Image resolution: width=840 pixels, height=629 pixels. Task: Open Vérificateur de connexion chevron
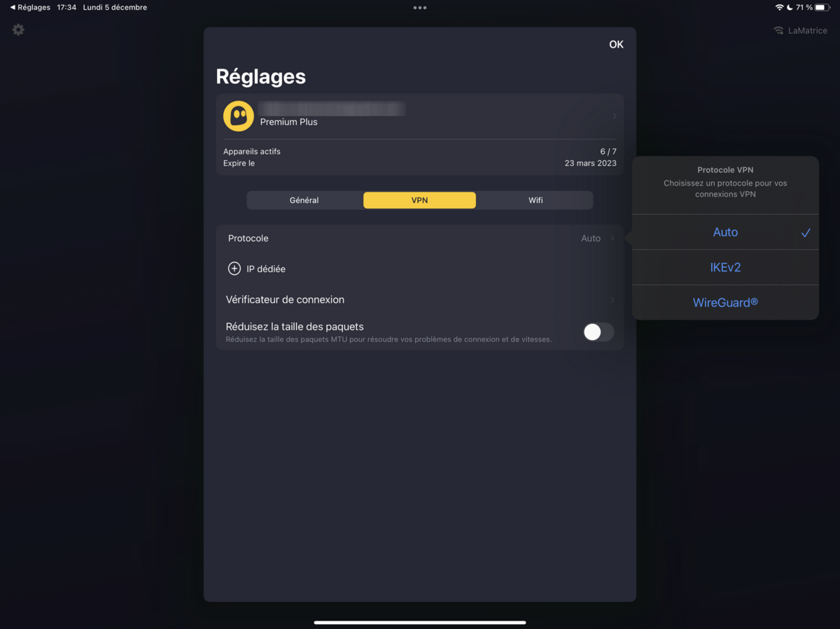tap(612, 299)
